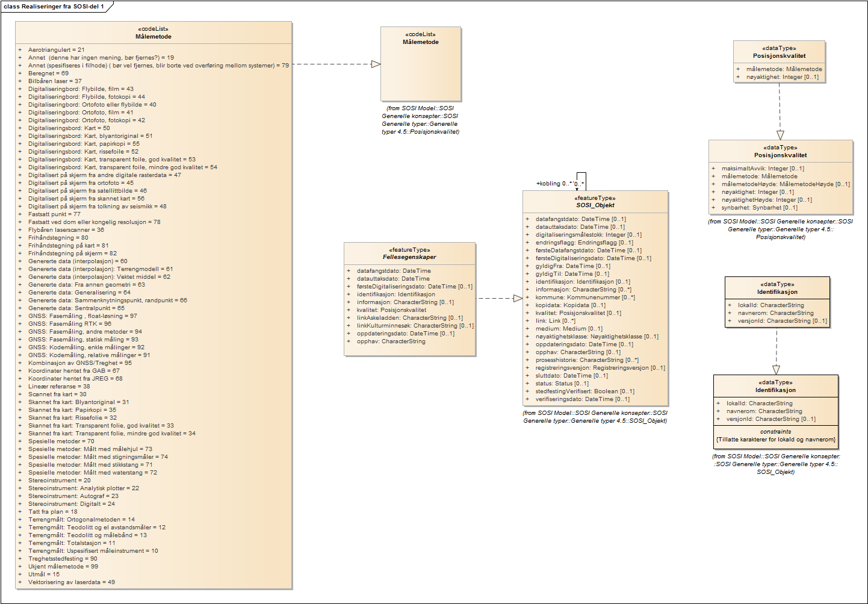Select the small empty Målemetode codeList box

[x=421, y=64]
